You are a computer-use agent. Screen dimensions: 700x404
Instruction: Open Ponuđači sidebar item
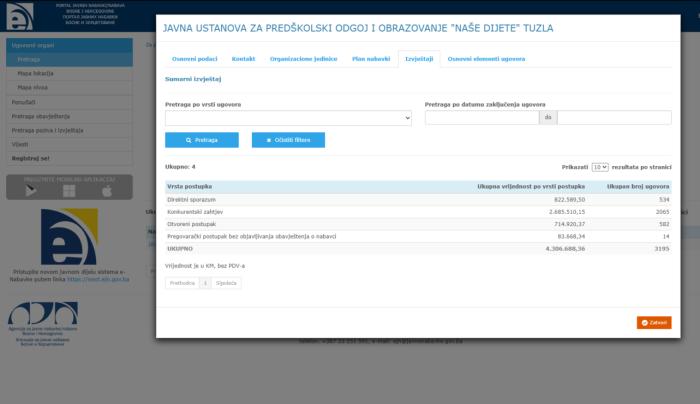click(x=69, y=102)
